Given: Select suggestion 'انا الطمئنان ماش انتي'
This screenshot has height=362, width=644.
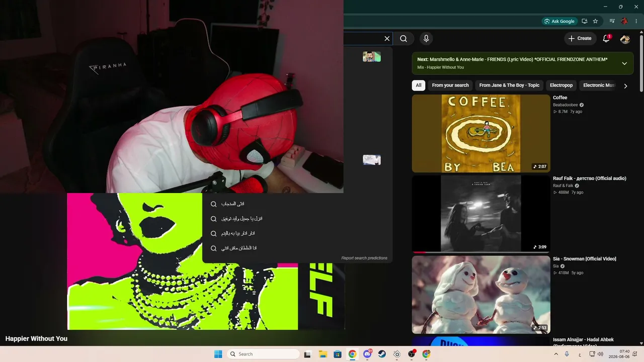Looking at the screenshot, I should (x=297, y=248).
